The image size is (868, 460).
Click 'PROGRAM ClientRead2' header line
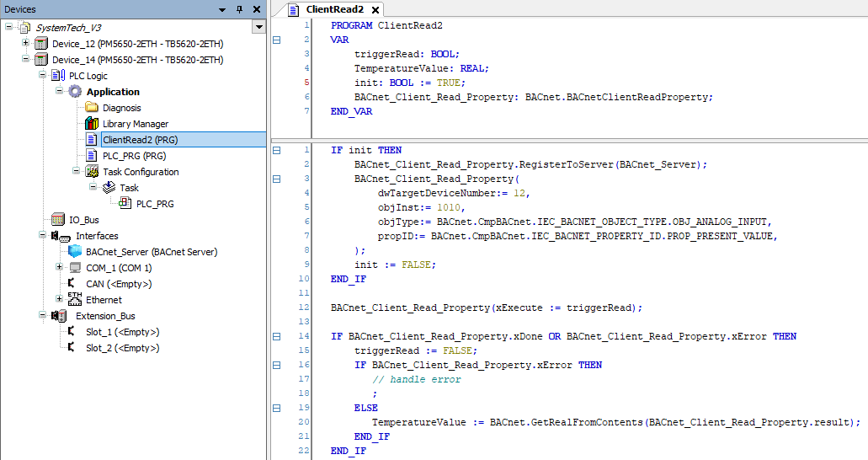click(386, 25)
